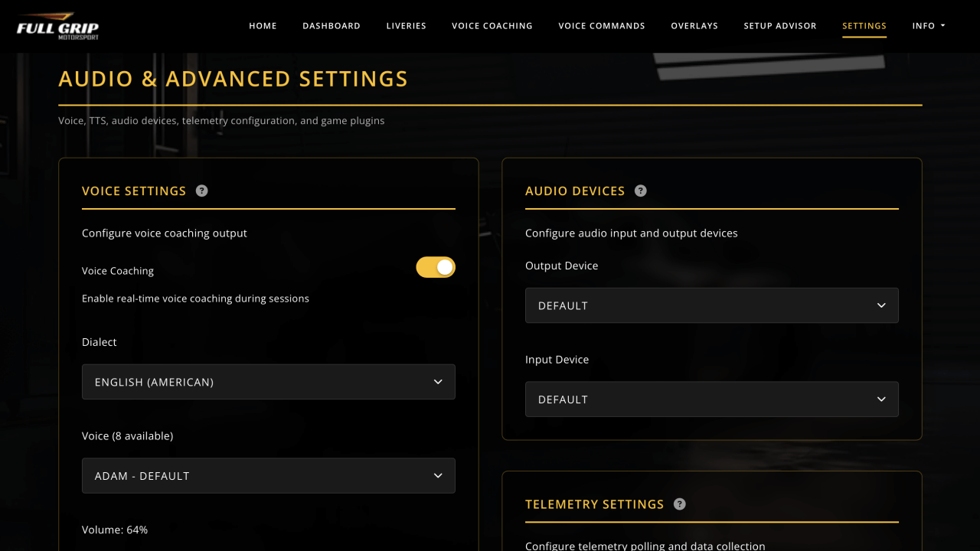This screenshot has width=980, height=551.
Task: Disable the Voice Coaching toggle
Action: click(x=435, y=266)
